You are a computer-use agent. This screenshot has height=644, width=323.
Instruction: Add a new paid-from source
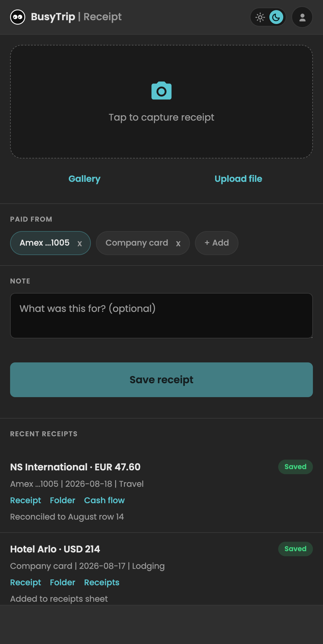click(x=217, y=243)
